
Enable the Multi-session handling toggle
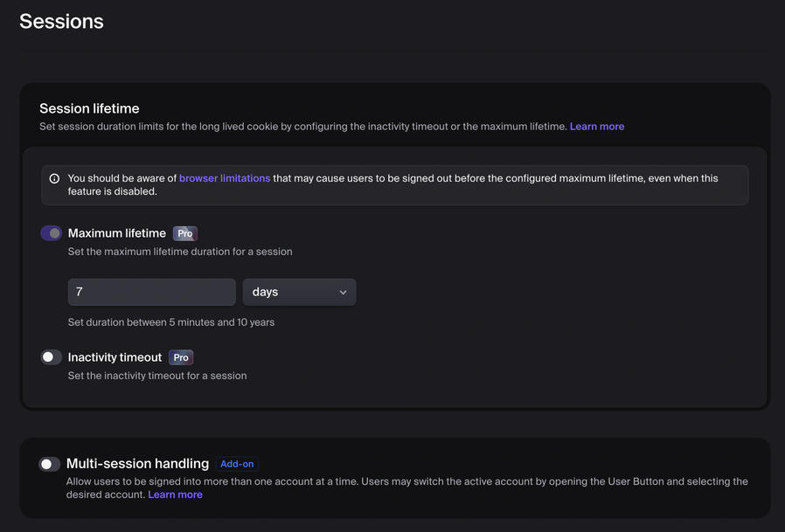[x=50, y=464]
